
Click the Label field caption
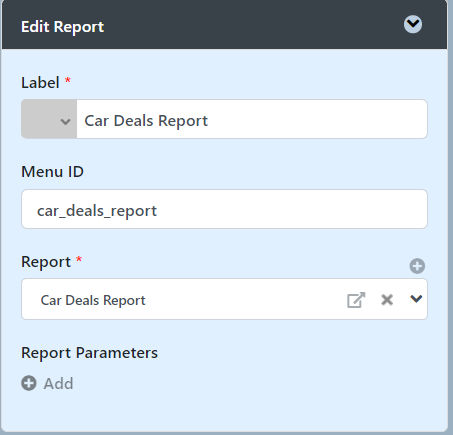pos(40,82)
